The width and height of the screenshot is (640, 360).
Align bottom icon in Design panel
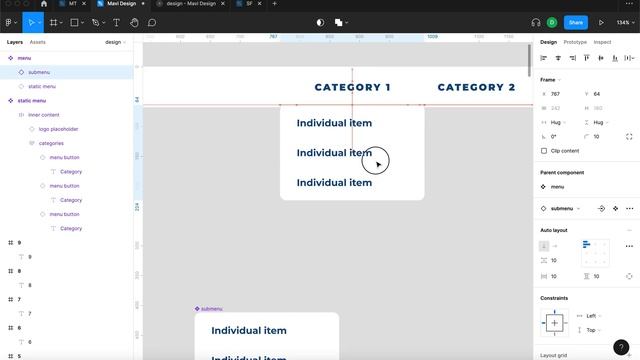click(615, 58)
